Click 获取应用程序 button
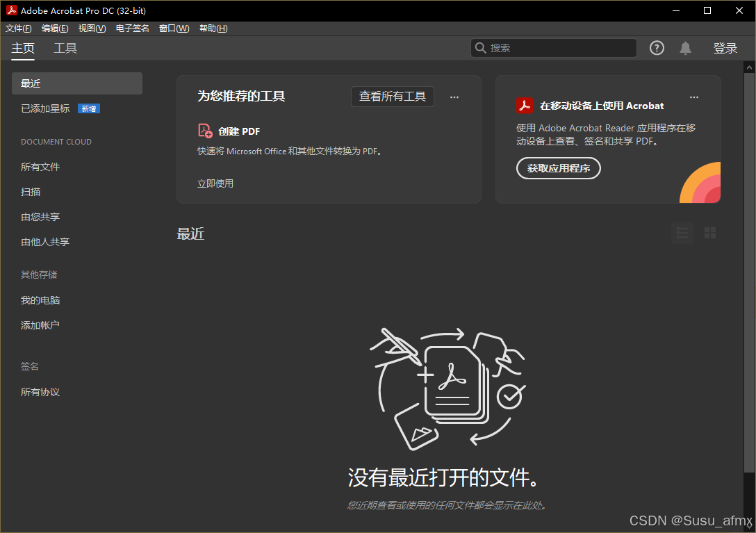Image resolution: width=756 pixels, height=533 pixels. click(x=559, y=168)
